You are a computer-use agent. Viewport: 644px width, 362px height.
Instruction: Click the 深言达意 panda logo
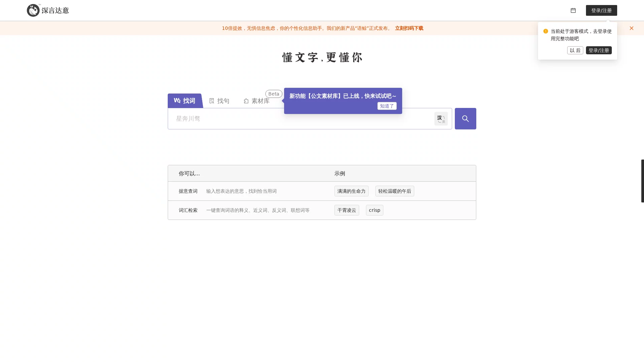coord(33,10)
